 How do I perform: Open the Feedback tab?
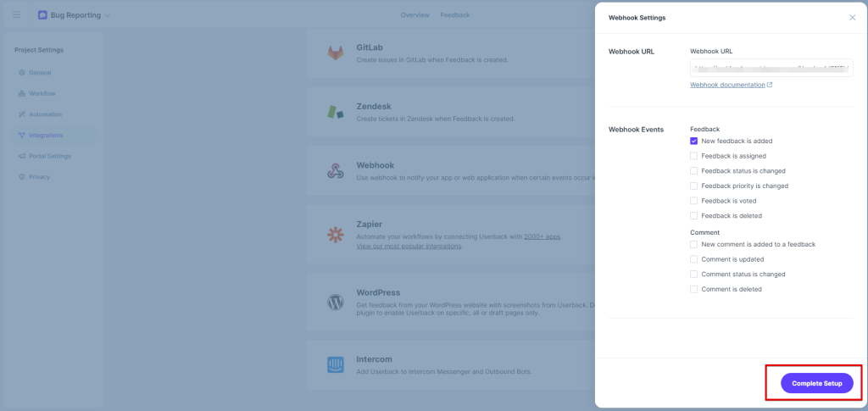tap(454, 15)
